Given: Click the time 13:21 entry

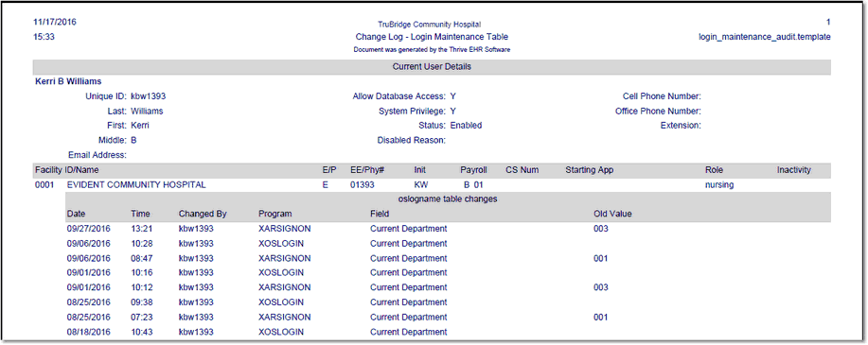Looking at the screenshot, I should pyautogui.click(x=141, y=229).
